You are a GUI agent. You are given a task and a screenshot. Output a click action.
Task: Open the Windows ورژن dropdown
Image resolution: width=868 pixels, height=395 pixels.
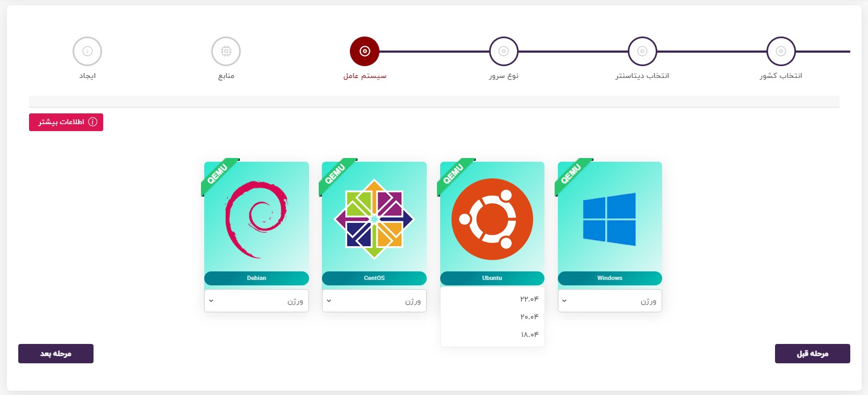[x=610, y=301]
